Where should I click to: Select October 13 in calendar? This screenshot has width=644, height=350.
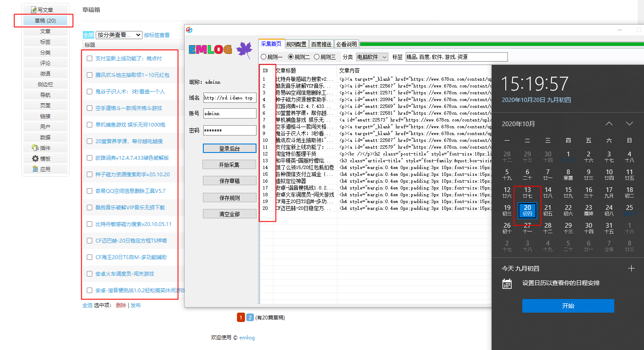click(527, 192)
